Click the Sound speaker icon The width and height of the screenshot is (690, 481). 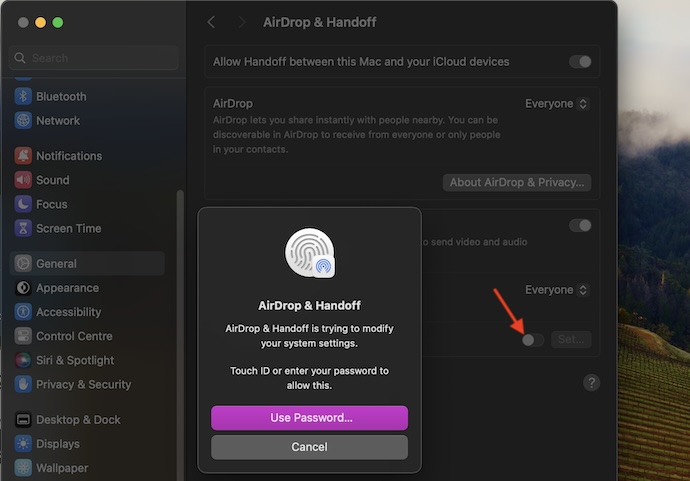pyautogui.click(x=23, y=180)
